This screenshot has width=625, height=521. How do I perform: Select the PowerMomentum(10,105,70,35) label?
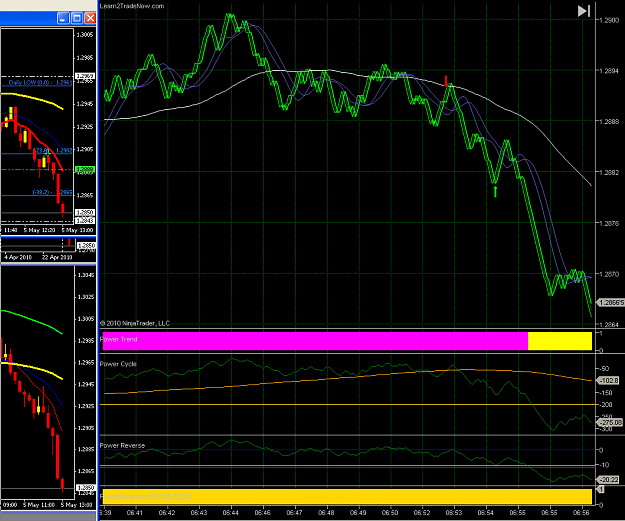click(145, 496)
